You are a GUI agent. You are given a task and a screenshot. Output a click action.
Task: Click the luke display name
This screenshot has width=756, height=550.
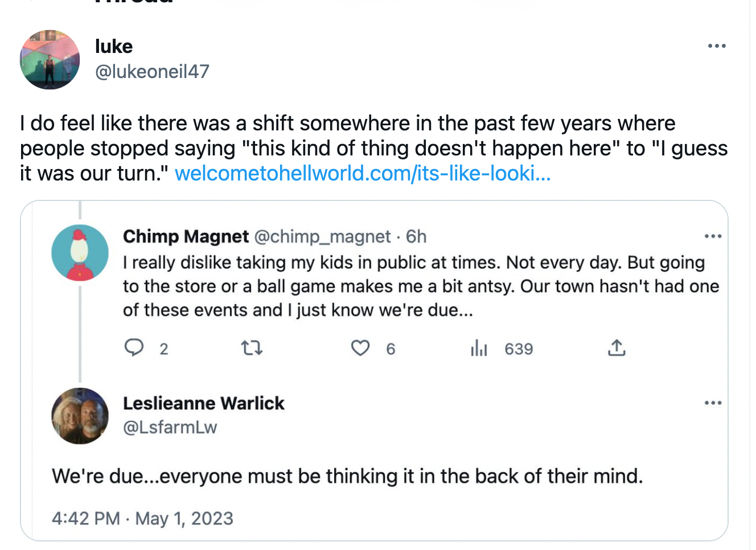[114, 46]
